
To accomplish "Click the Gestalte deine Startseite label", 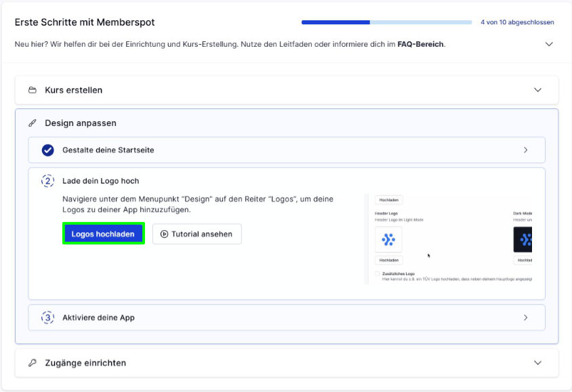I will click(108, 150).
